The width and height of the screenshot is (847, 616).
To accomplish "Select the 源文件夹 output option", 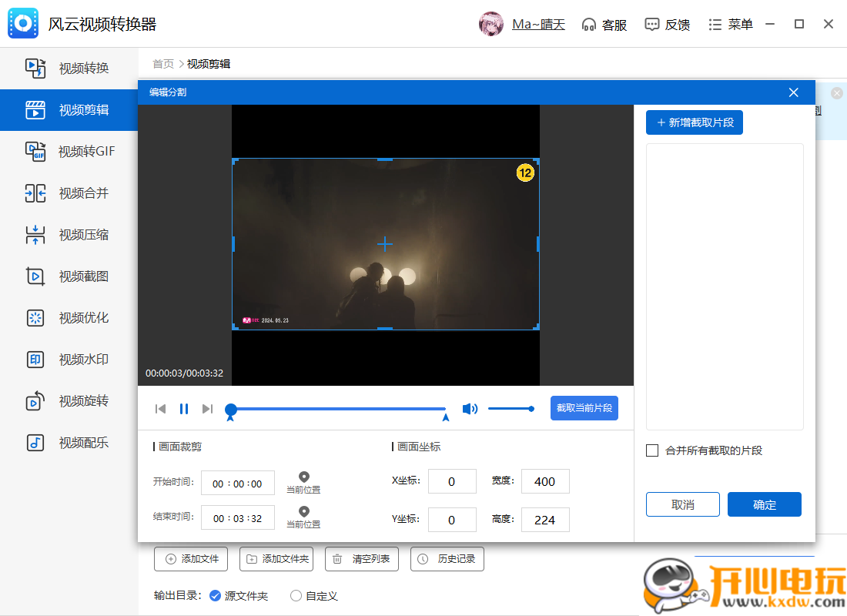I will (x=213, y=595).
